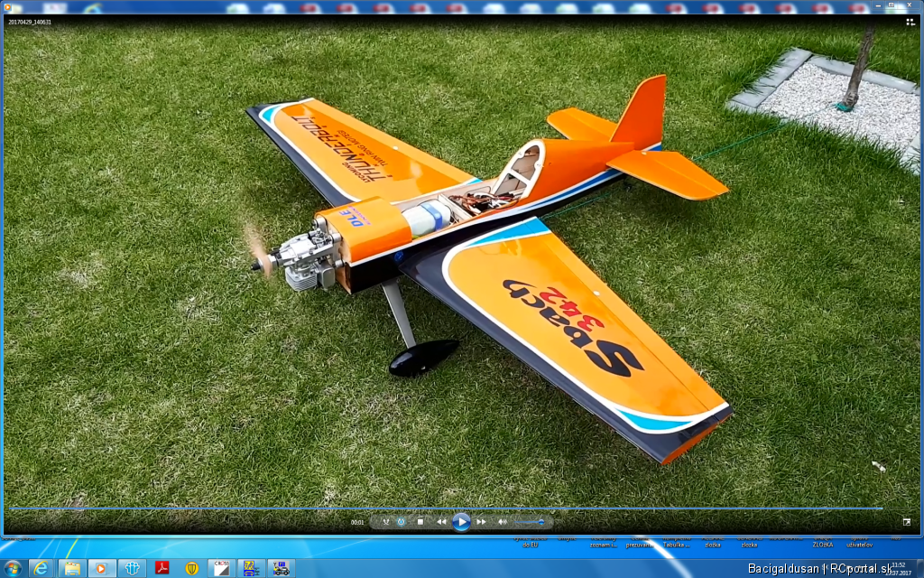
Task: Adjust the volume slider knob
Action: pyautogui.click(x=541, y=522)
